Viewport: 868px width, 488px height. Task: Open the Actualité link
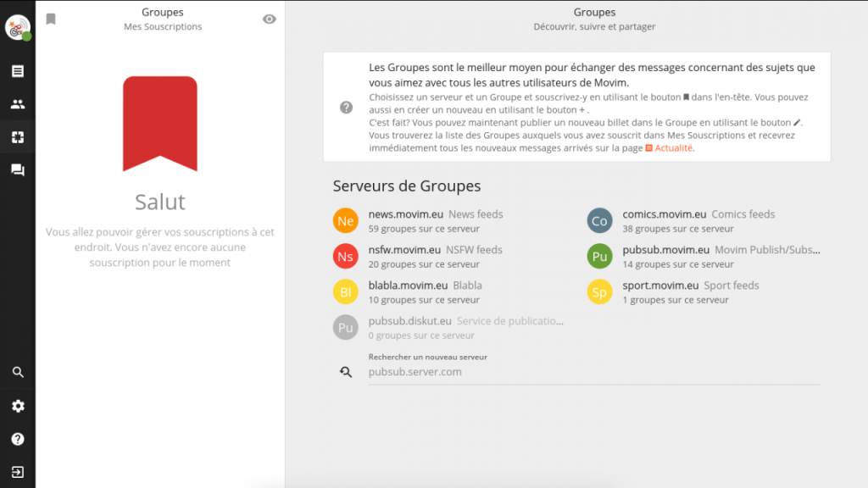(x=669, y=147)
